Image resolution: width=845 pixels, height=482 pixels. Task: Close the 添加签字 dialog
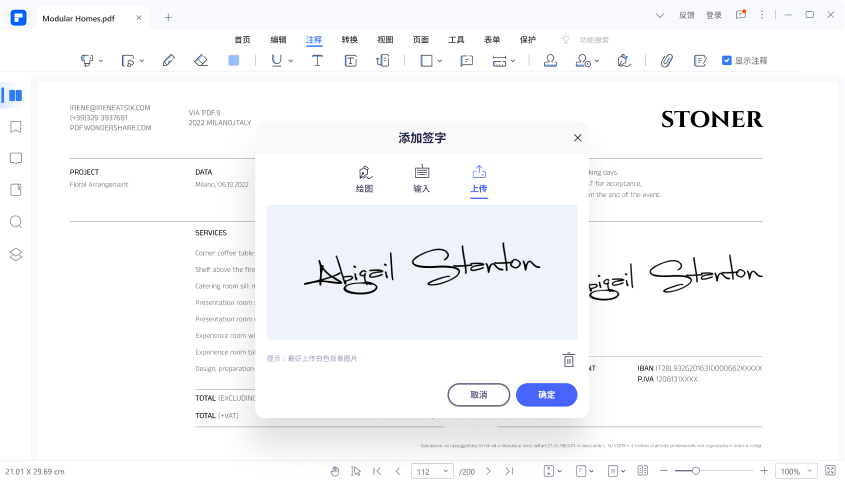577,138
